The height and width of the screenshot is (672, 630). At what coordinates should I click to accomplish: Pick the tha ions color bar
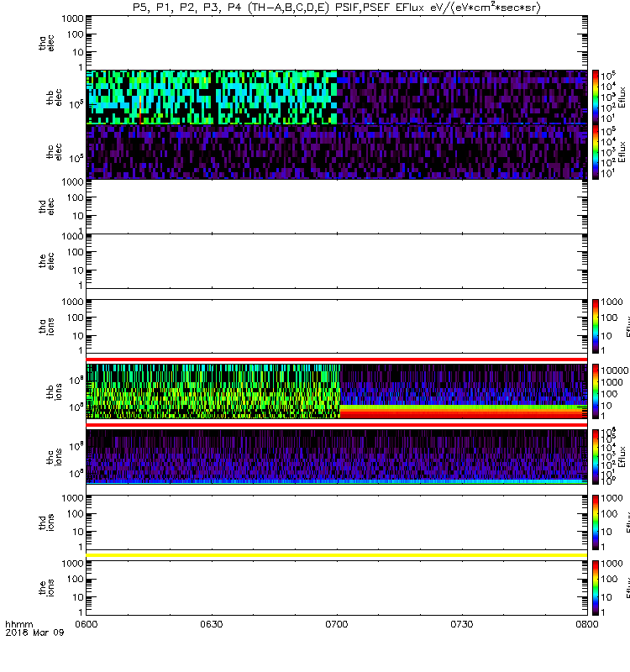(596, 327)
